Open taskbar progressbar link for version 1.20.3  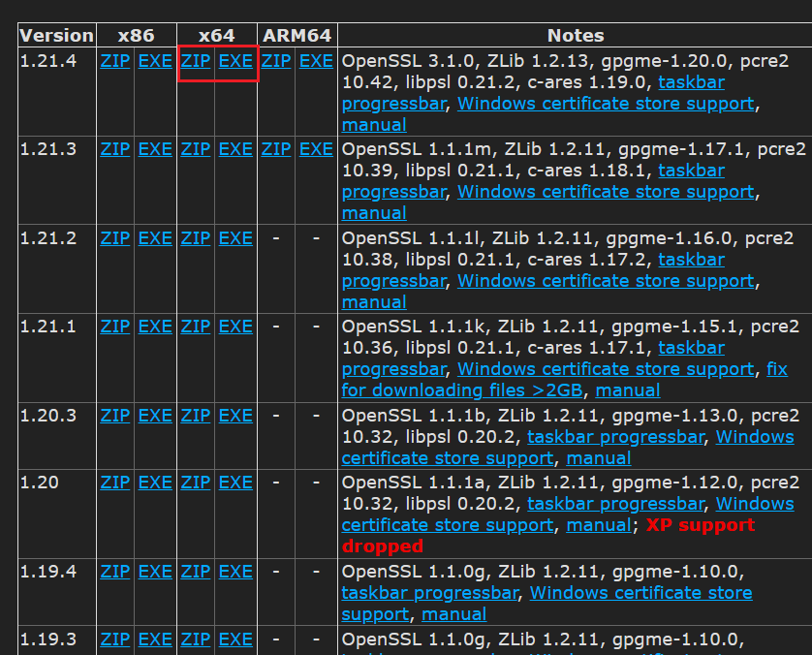point(615,436)
